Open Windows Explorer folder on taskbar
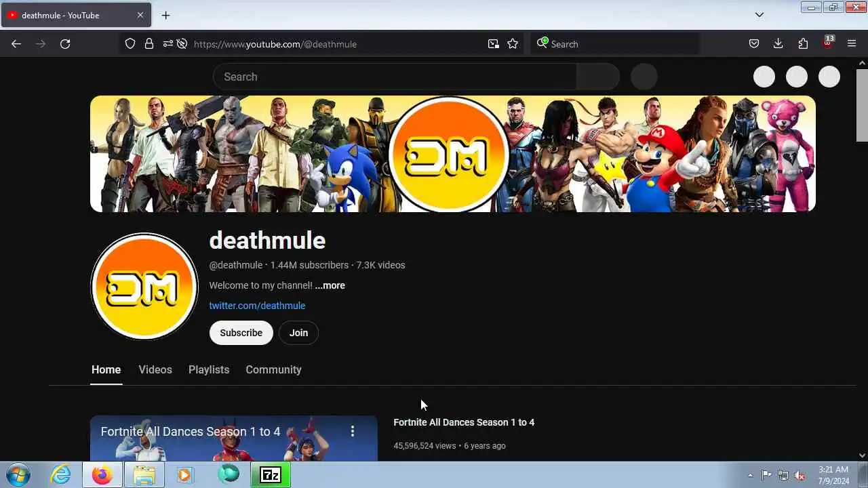 [144, 474]
